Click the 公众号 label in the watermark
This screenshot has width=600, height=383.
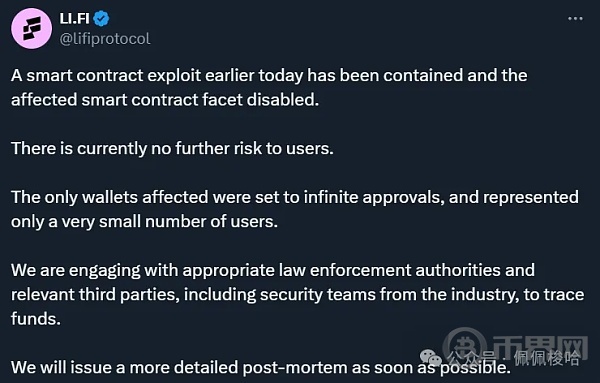pos(471,359)
